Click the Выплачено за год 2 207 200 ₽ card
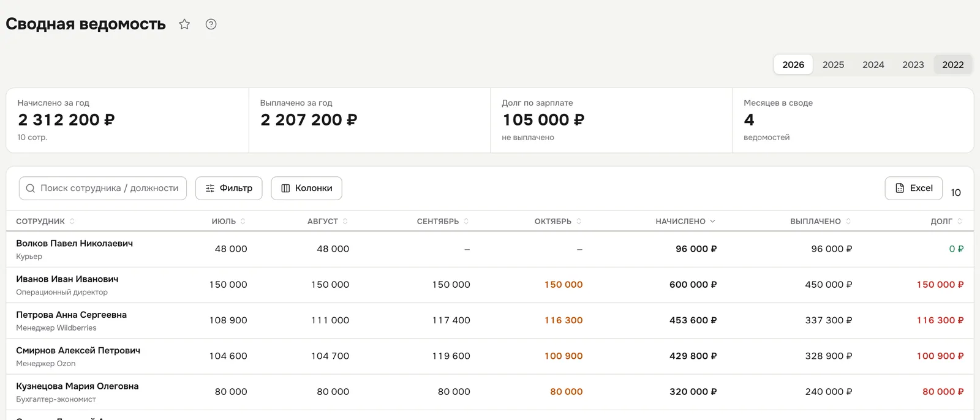980x420 pixels. 369,121
